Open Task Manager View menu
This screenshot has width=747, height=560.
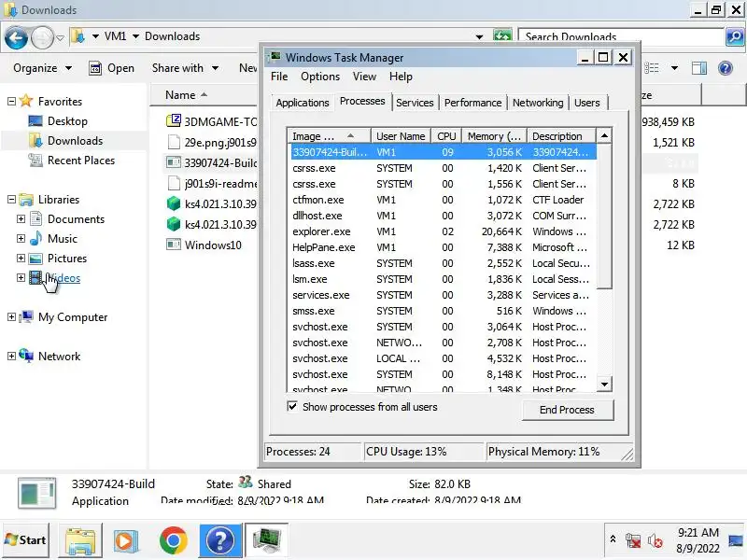click(364, 77)
